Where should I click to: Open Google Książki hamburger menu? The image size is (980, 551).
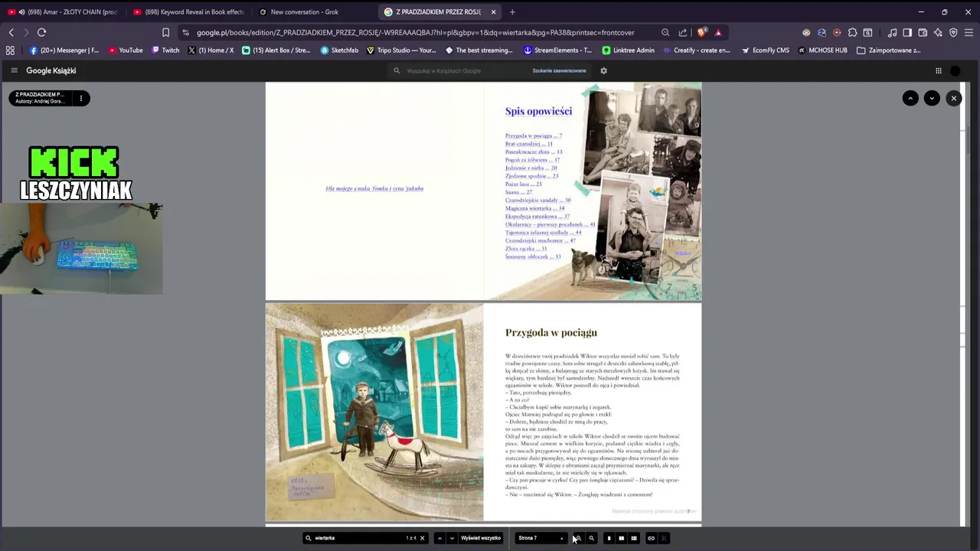pyautogui.click(x=14, y=70)
